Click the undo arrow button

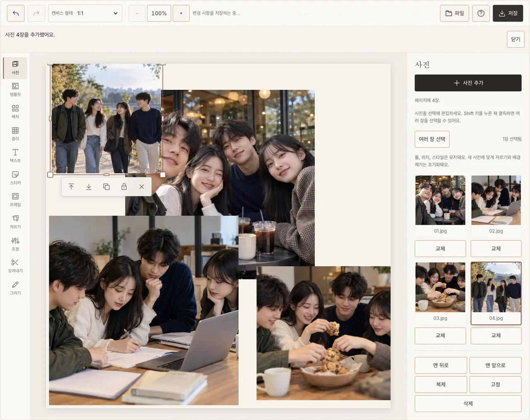(x=16, y=13)
